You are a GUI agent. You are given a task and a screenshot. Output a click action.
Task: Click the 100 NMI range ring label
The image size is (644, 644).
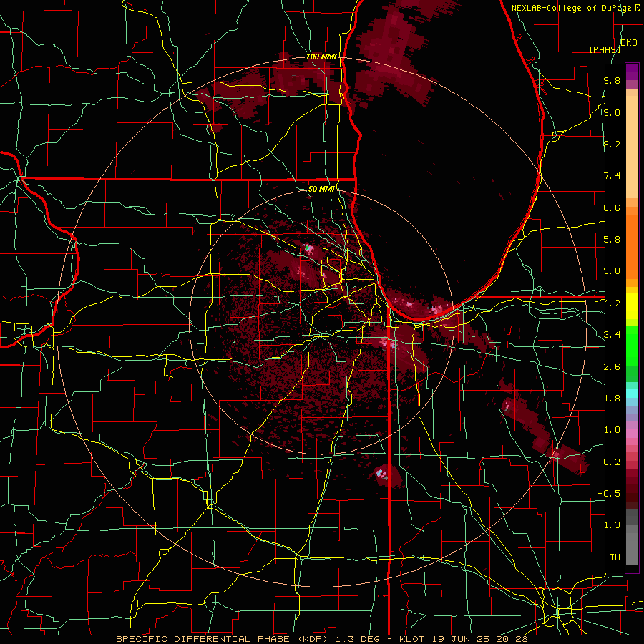tap(321, 57)
